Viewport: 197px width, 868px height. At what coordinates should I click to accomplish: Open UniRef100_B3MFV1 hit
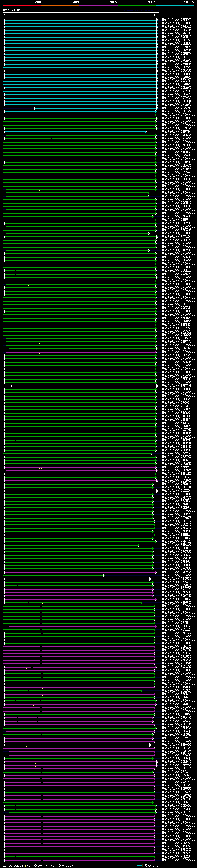pos(177,399)
